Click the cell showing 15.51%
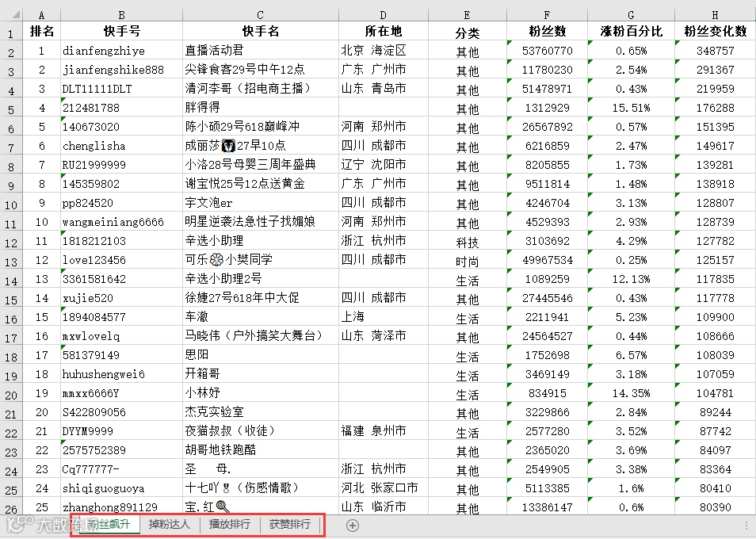756x539 pixels. click(x=632, y=107)
